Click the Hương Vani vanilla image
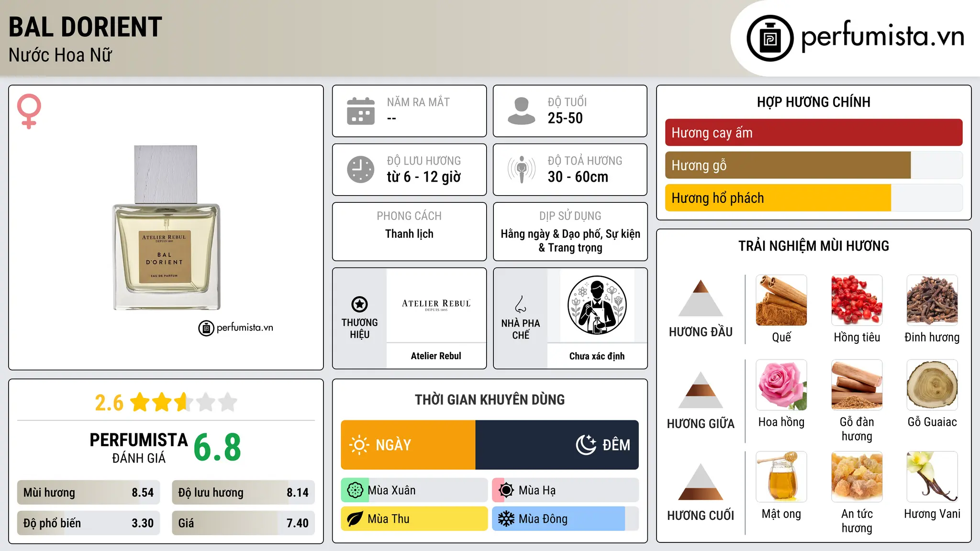 click(x=932, y=477)
